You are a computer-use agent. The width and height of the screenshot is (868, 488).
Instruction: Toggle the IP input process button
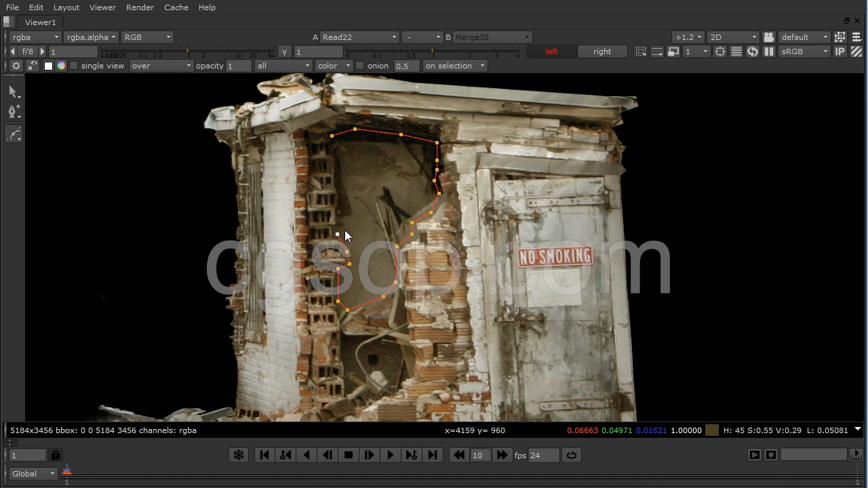[x=840, y=52]
